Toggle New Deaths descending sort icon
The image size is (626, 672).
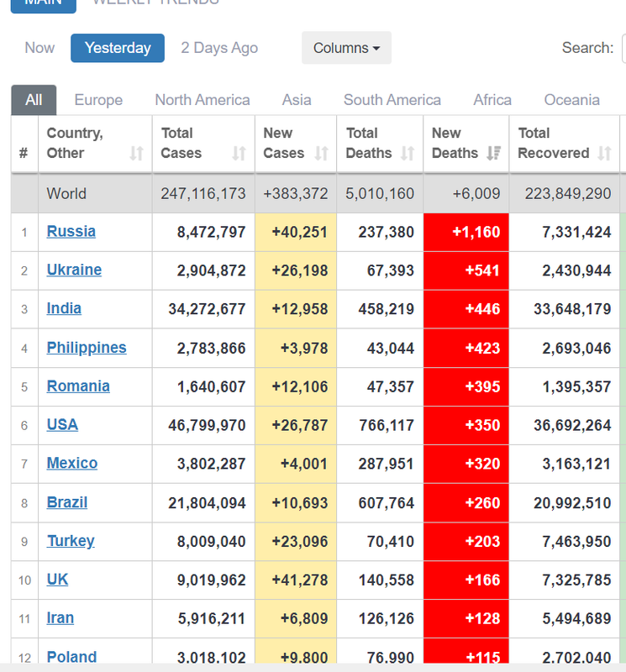tap(493, 153)
